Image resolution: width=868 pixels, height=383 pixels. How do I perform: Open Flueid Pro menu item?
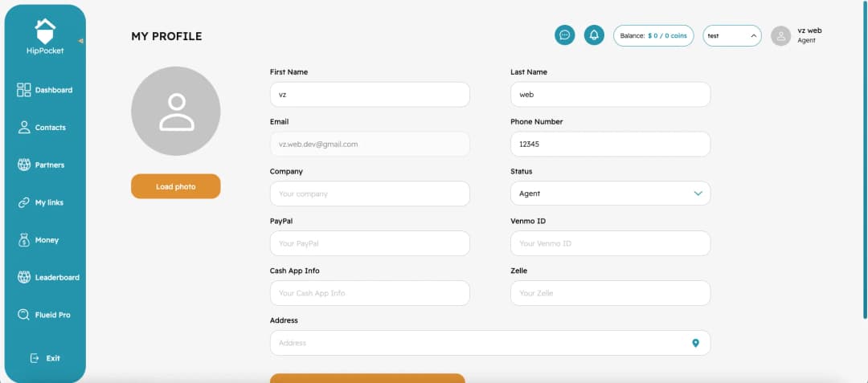tap(45, 315)
